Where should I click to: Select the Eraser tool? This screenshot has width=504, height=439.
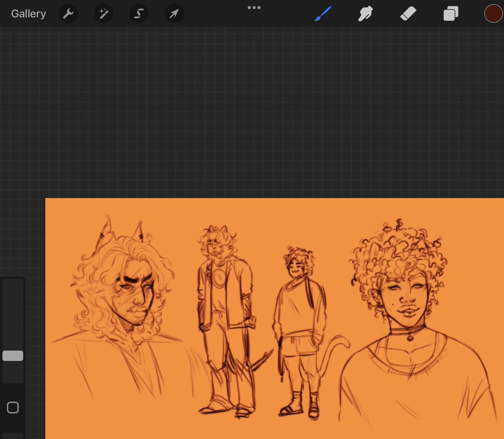coord(408,14)
